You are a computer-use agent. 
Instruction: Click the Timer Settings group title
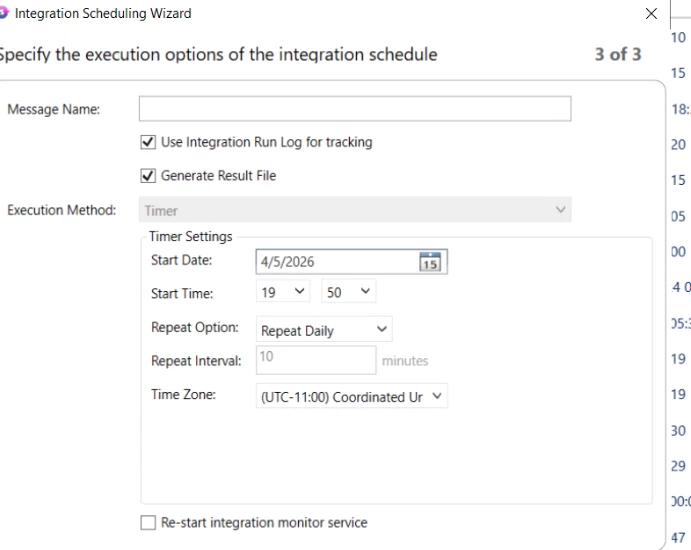pos(190,237)
